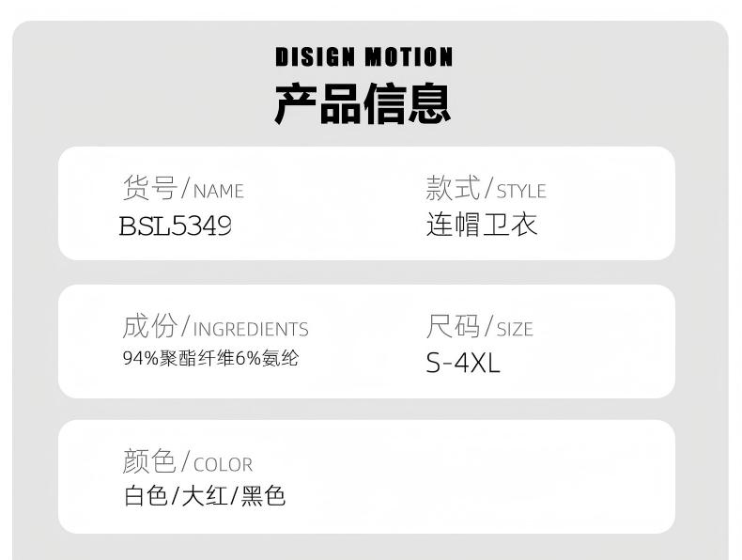742x560 pixels.
Task: Click the 颜色 label
Action: (x=149, y=461)
